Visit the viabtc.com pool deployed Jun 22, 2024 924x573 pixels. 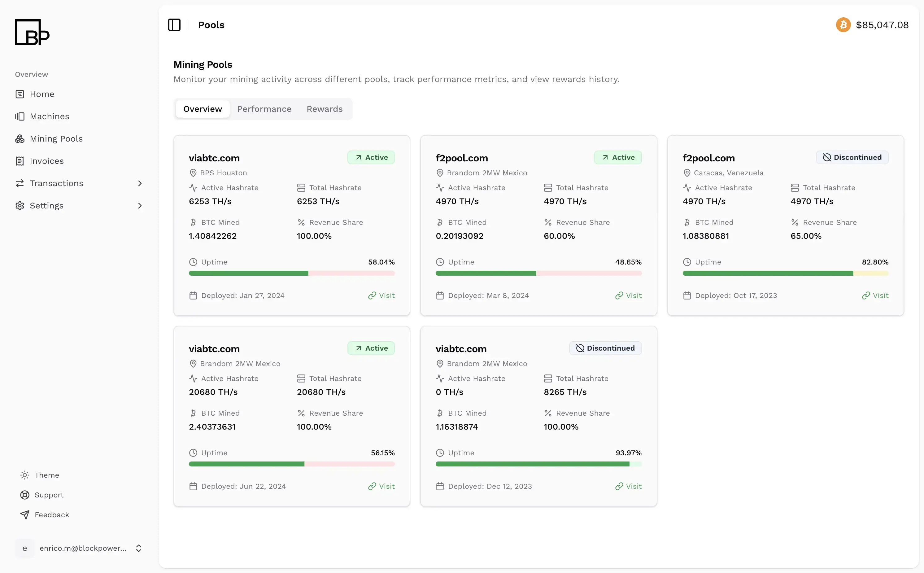click(381, 486)
